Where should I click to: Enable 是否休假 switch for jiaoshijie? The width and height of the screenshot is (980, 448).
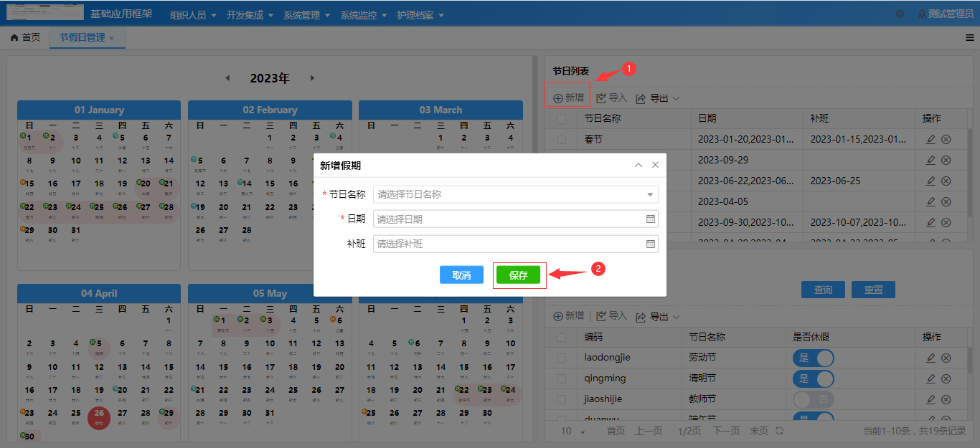[x=813, y=399]
